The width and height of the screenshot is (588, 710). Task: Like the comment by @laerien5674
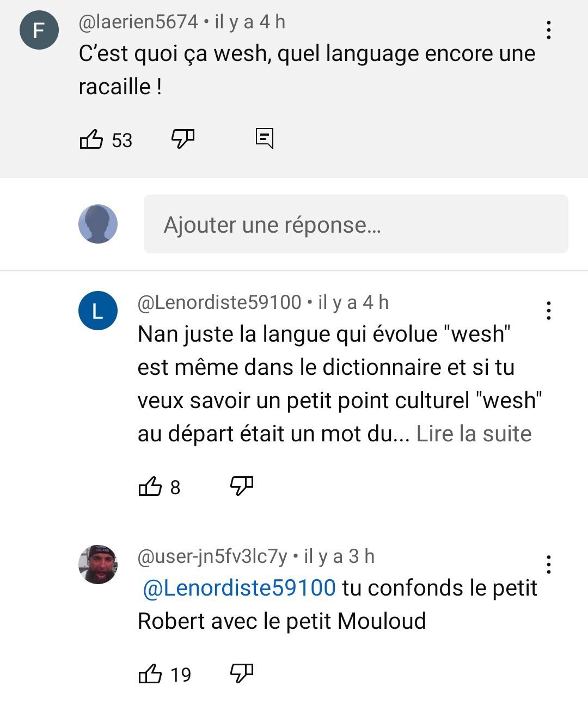click(x=91, y=139)
